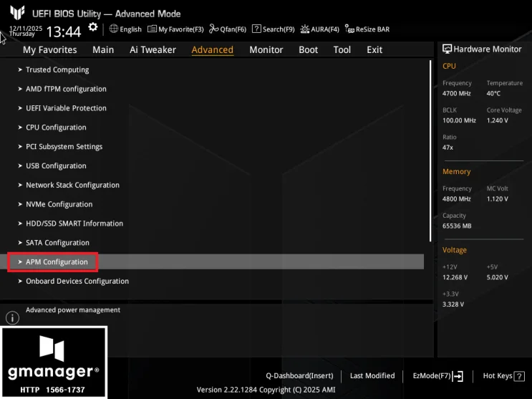Switch to Ai Tweaker tab

click(x=153, y=50)
